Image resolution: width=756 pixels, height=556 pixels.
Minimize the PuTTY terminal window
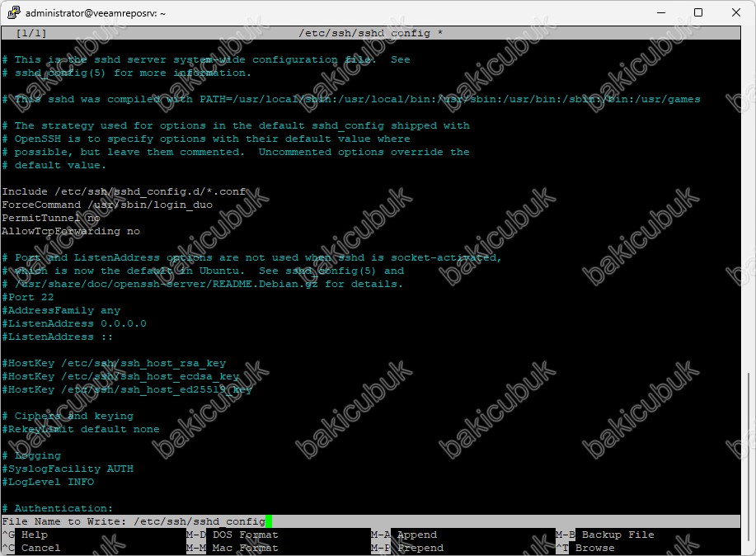pyautogui.click(x=660, y=13)
